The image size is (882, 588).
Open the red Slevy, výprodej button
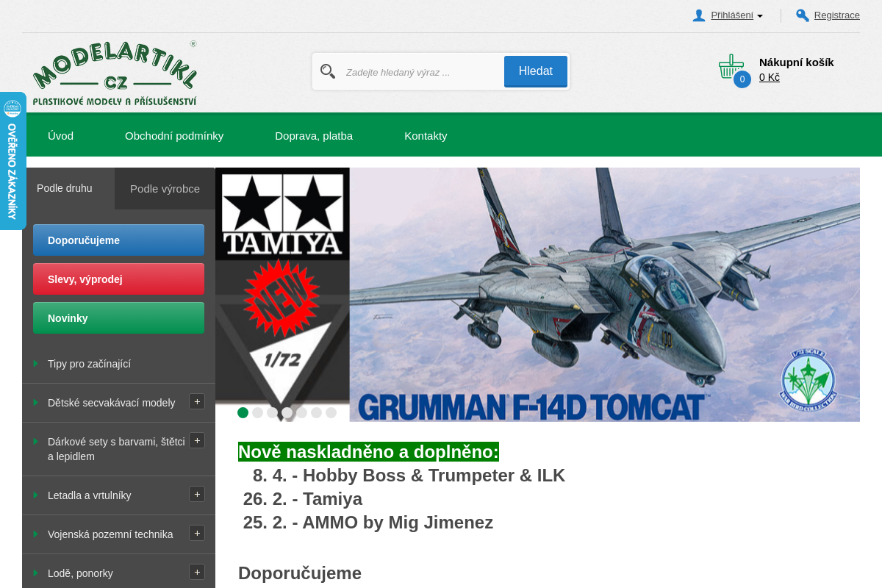118,279
